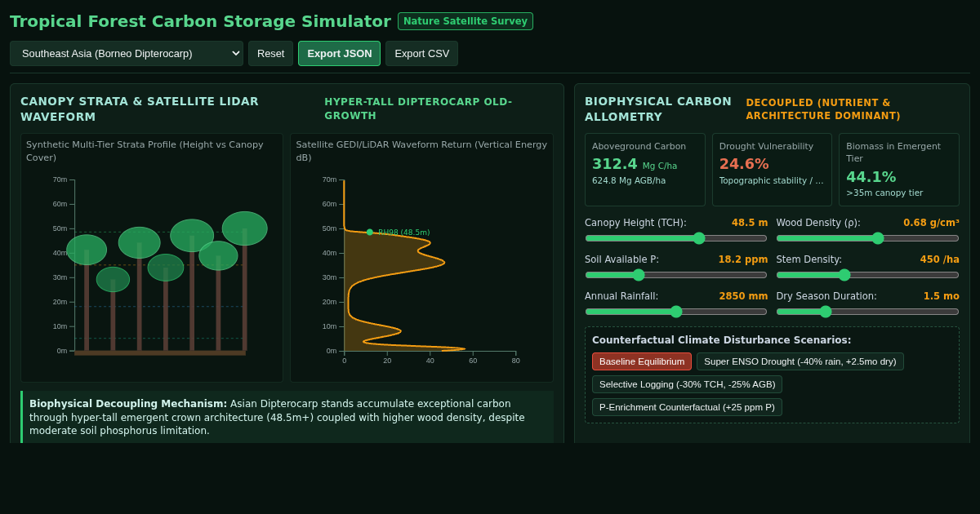This screenshot has height=514, width=980.
Task: Click 'Canopy Strata & Satellite Lidar Waveform' heading
Action: [x=140, y=109]
